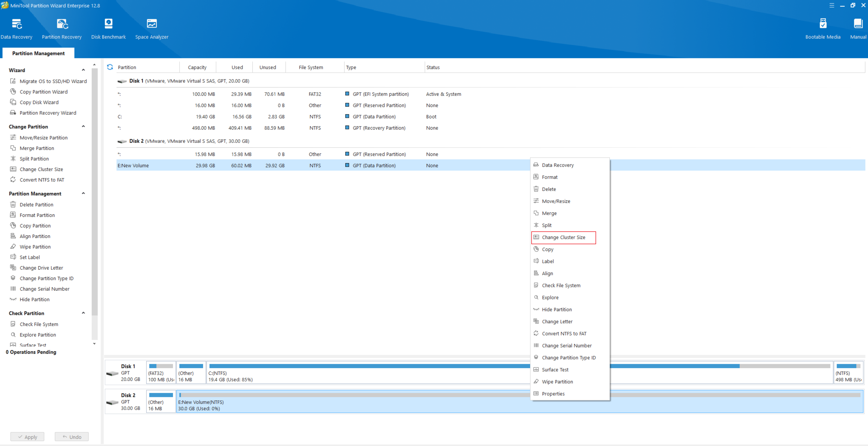Choose Format in context menu

point(570,177)
